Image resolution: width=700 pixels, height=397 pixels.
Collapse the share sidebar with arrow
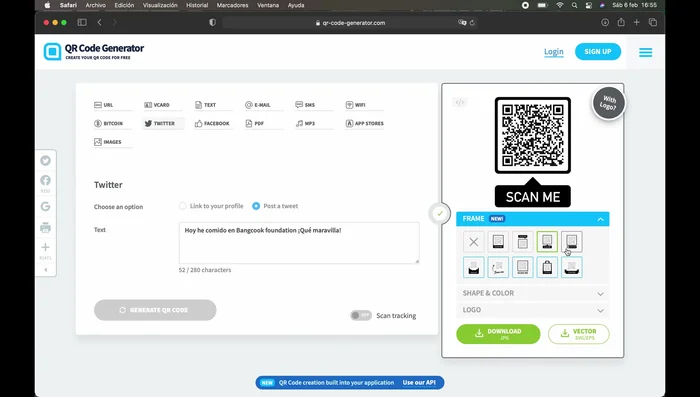coord(46,270)
